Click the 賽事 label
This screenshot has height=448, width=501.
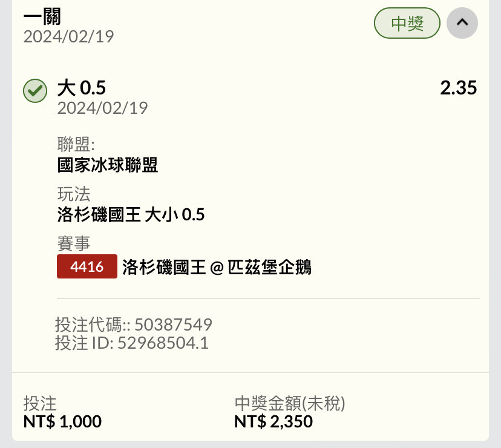[74, 243]
